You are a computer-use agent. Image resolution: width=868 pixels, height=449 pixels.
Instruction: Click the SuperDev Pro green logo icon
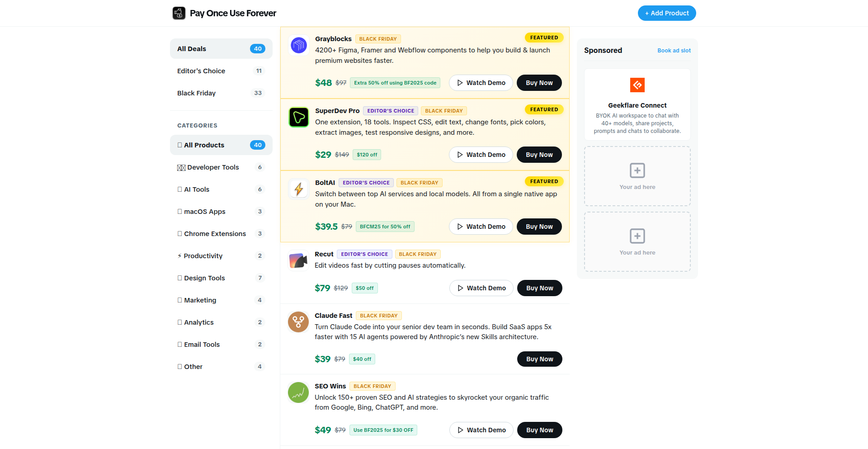tap(299, 117)
